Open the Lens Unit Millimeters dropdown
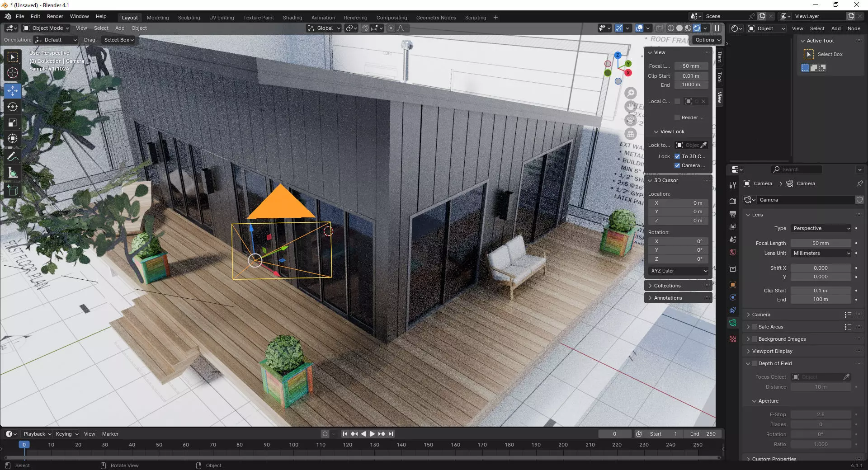Screen dimensions: 868x470 click(x=821, y=253)
